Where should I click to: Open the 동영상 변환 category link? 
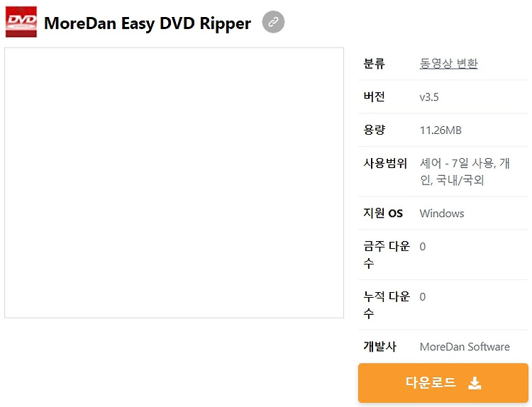pos(448,63)
